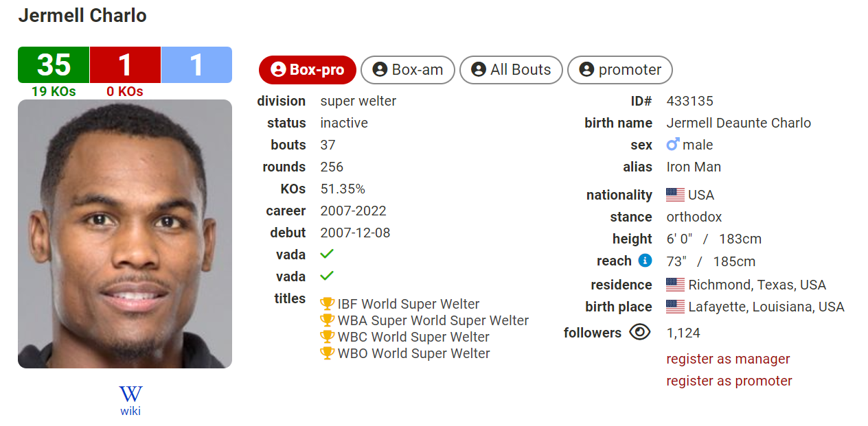This screenshot has height=426, width=868.
Task: Click the USA flag beside nationality
Action: coord(675,195)
